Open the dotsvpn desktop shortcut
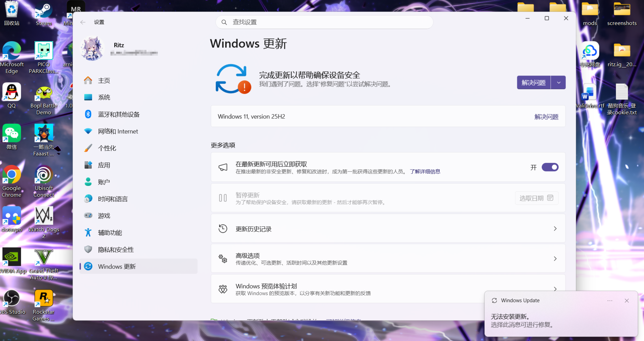Image resolution: width=644 pixels, height=341 pixels. click(x=12, y=219)
